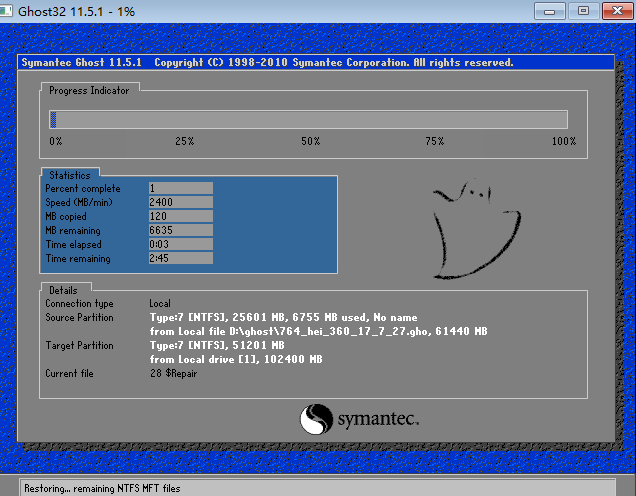Select the MB remaining value field

180,230
